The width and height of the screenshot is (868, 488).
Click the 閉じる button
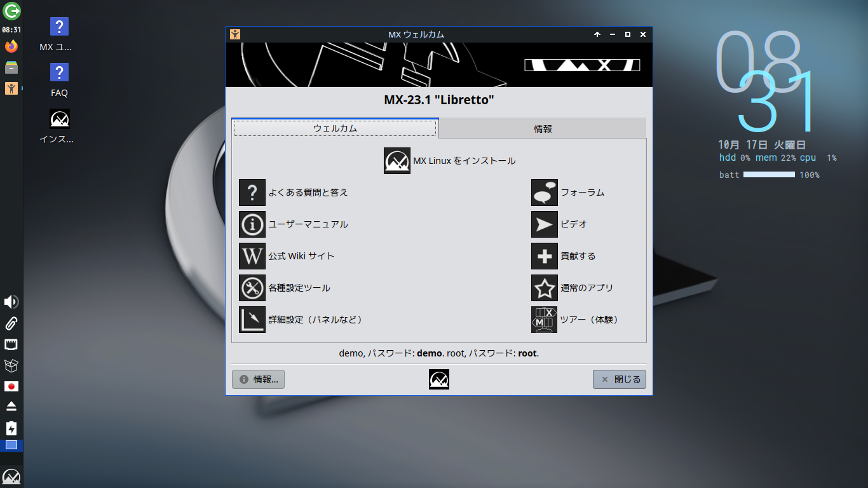coord(620,379)
